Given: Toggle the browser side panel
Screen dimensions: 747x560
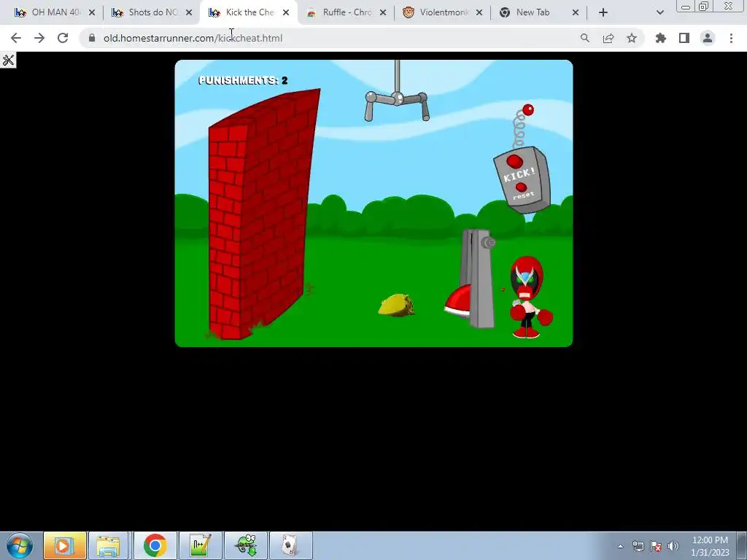Looking at the screenshot, I should tap(684, 38).
